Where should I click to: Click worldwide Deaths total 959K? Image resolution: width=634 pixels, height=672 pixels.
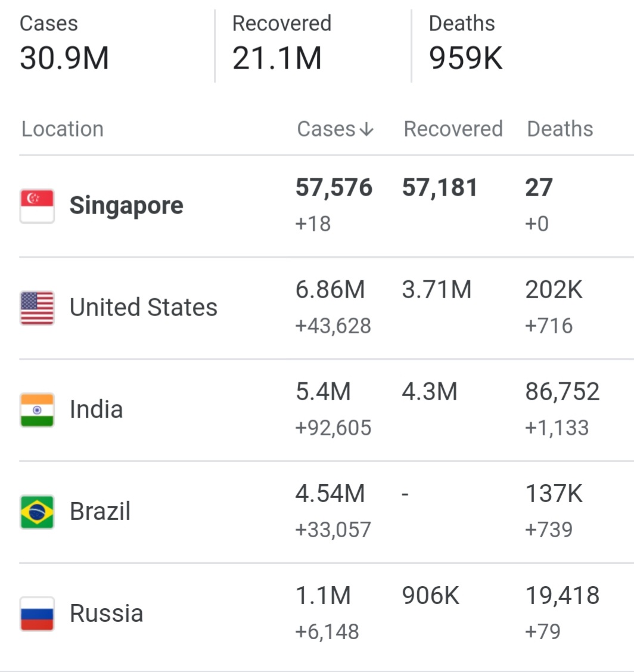click(x=465, y=58)
